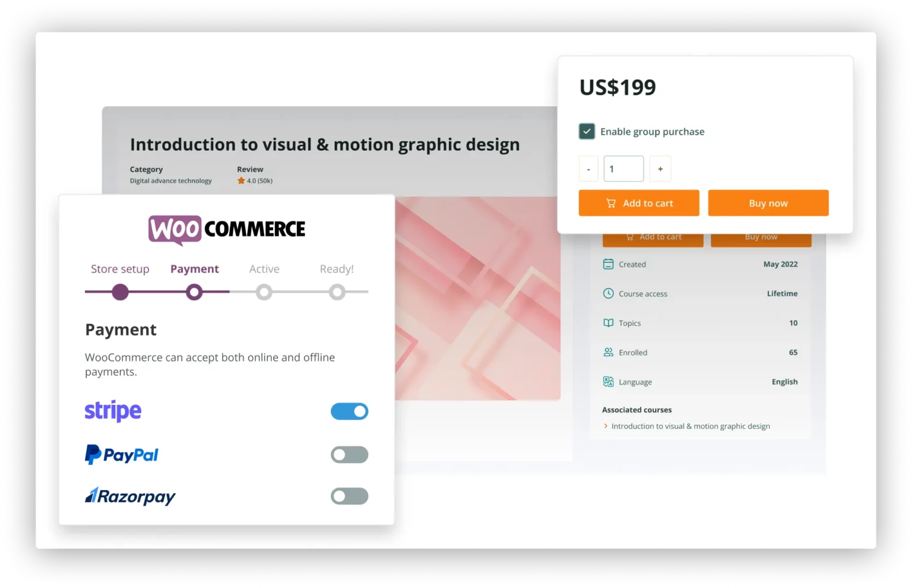Click the '10' topics value
The height and width of the screenshot is (588, 912).
point(793,323)
